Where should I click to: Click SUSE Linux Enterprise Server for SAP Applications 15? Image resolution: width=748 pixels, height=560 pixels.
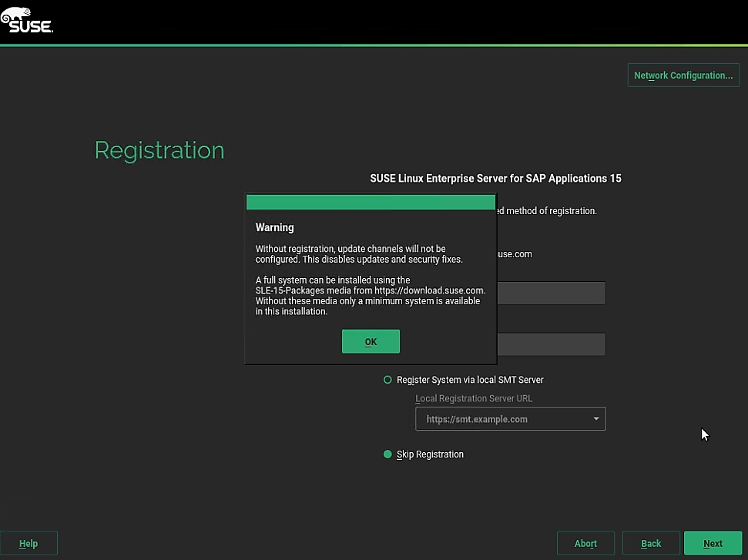(x=495, y=179)
